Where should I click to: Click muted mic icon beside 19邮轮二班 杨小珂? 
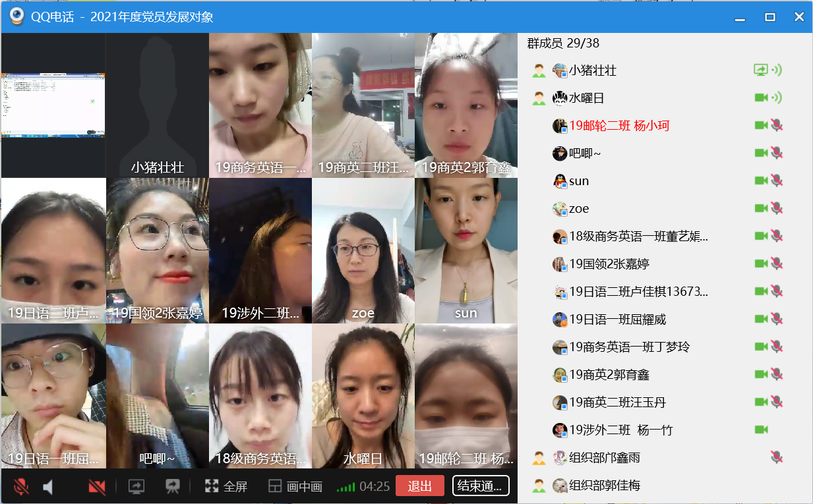[x=777, y=126]
